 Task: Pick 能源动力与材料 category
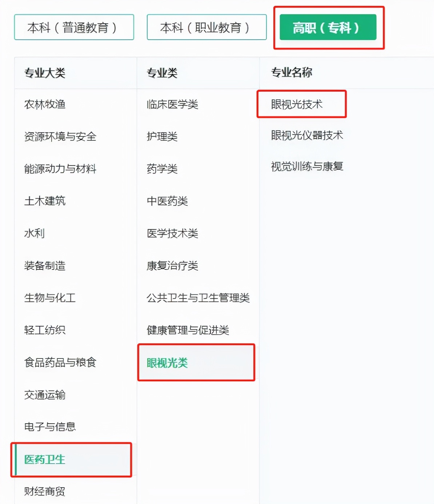coord(60,169)
